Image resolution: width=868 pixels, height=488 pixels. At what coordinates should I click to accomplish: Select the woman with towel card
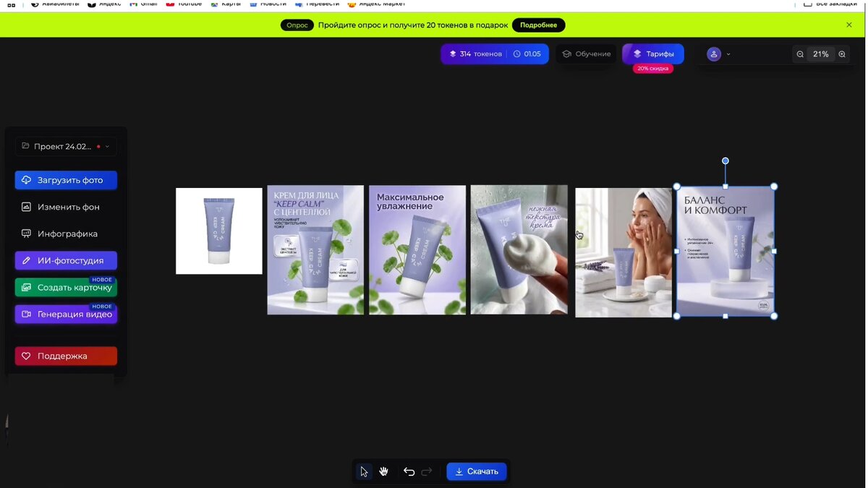click(x=624, y=252)
